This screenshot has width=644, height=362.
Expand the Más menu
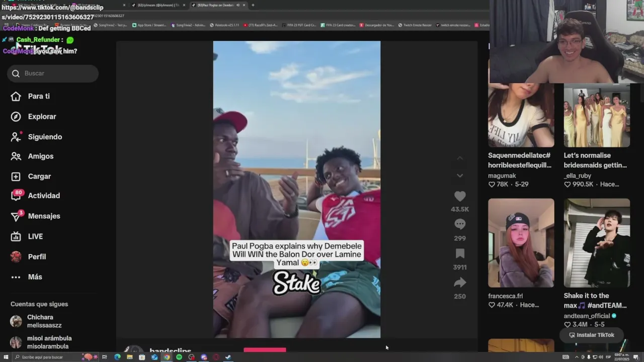tap(26, 277)
